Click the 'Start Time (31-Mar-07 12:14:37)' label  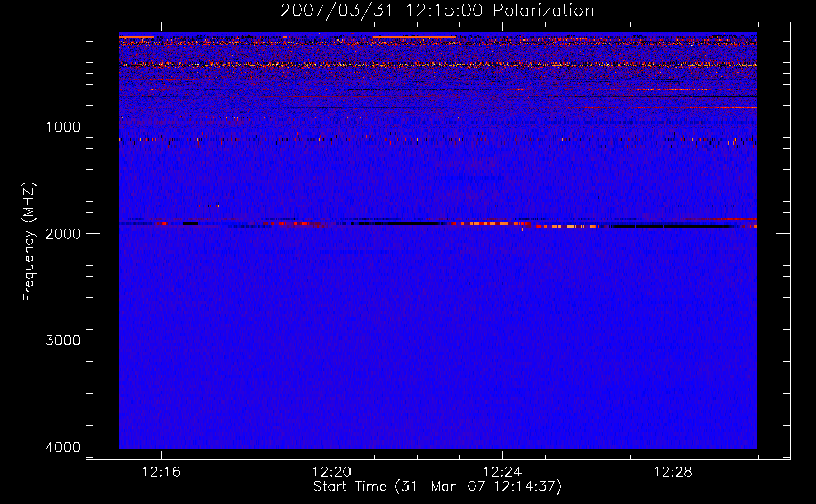(x=437, y=487)
